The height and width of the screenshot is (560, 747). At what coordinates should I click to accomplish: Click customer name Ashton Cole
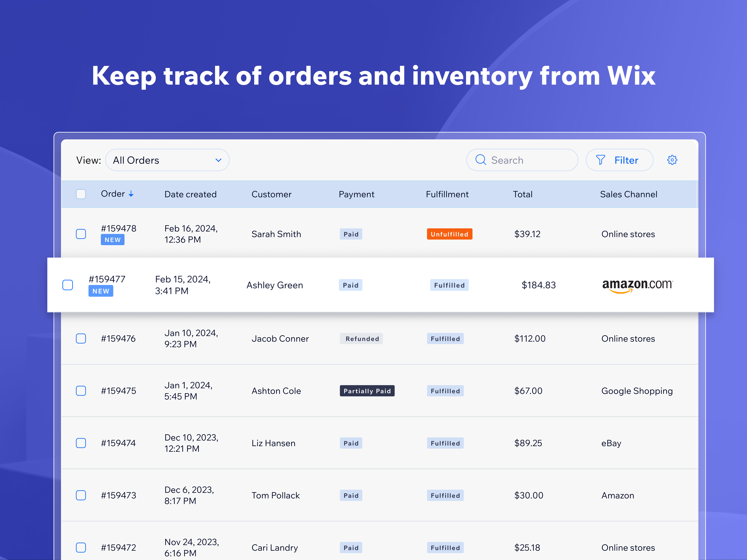point(276,391)
